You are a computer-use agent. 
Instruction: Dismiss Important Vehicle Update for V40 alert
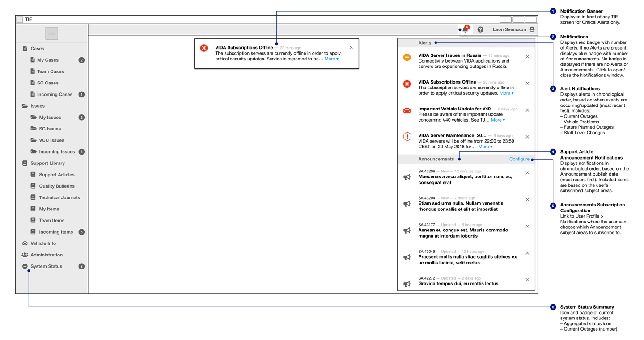[x=527, y=110]
